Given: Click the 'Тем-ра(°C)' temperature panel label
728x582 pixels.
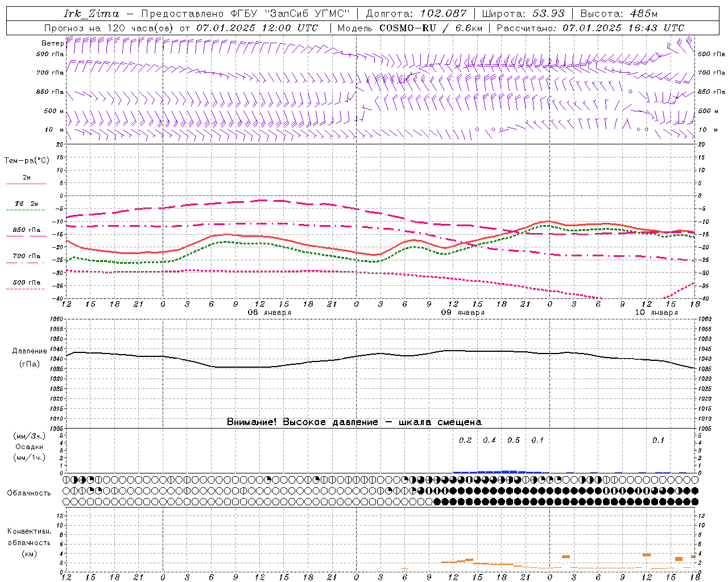Looking at the screenshot, I should tap(27, 161).
